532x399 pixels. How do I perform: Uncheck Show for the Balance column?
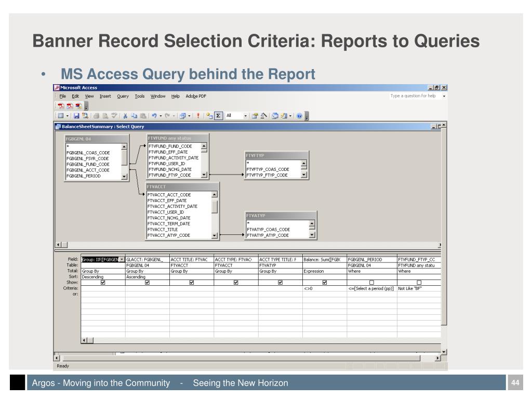pyautogui.click(x=325, y=282)
